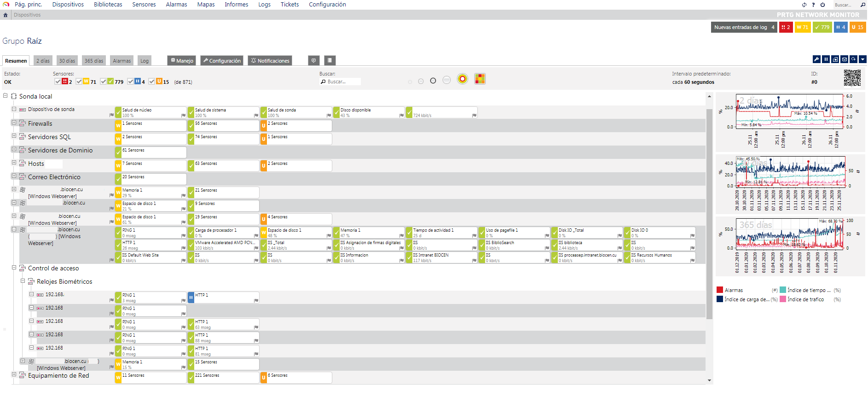Image resolution: width=868 pixels, height=403 pixels.
Task: Click the Notificaciones button
Action: pyautogui.click(x=270, y=61)
